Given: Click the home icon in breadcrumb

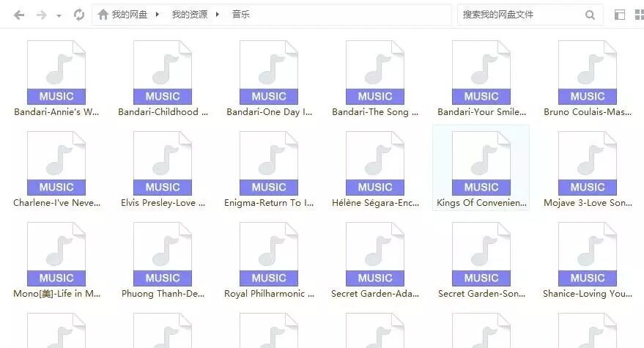Looking at the screenshot, I should click(103, 15).
